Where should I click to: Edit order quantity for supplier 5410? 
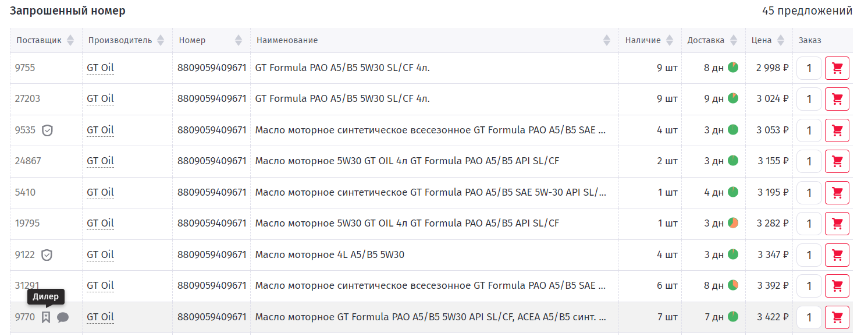coord(809,193)
